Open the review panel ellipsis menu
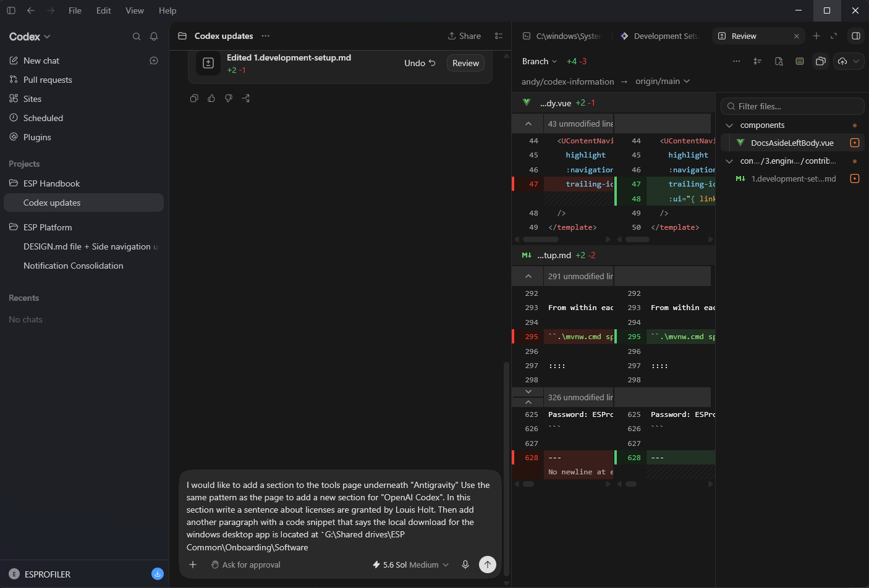 (x=737, y=61)
